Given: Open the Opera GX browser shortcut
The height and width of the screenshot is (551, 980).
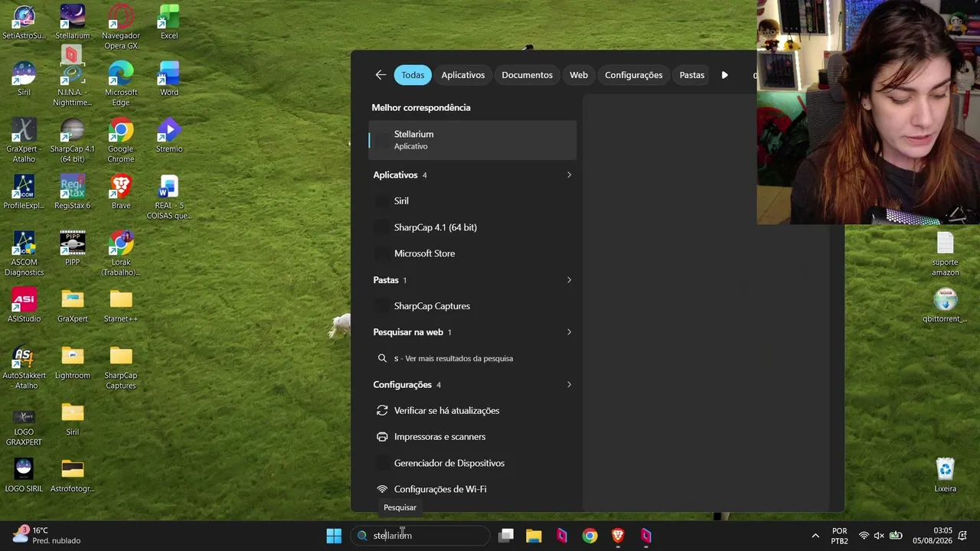Looking at the screenshot, I should (x=121, y=28).
